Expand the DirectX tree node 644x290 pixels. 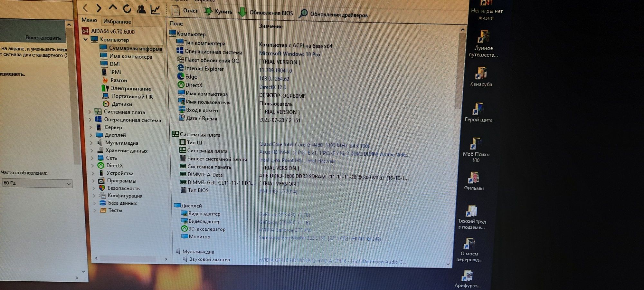pos(92,166)
